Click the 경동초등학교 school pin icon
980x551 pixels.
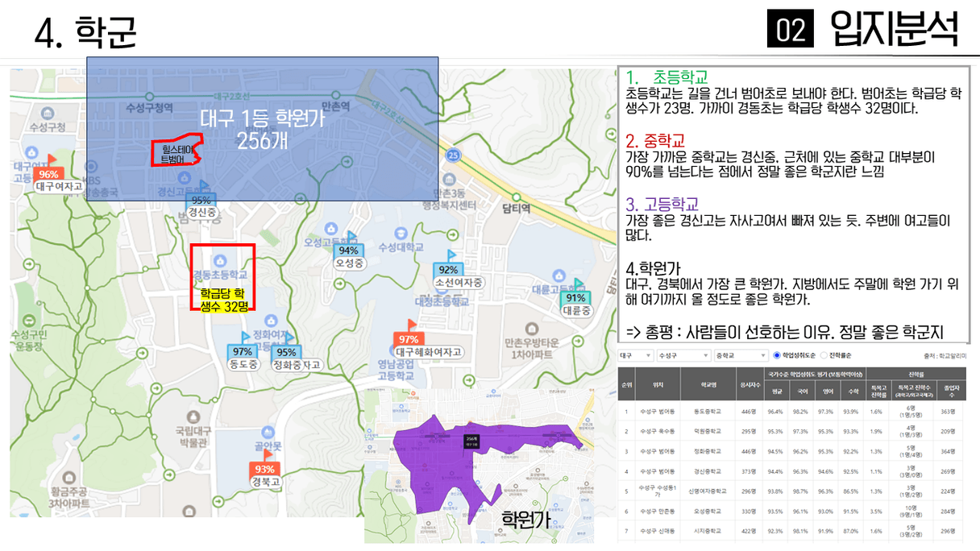pos(222,259)
